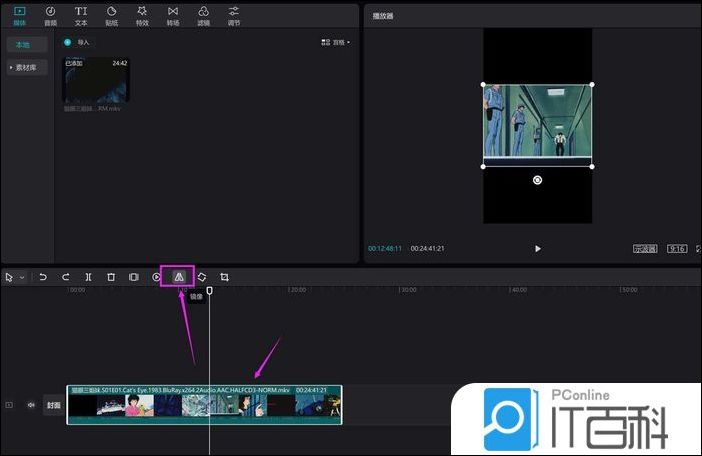Toggle the track lock icon at left

[x=10, y=405]
